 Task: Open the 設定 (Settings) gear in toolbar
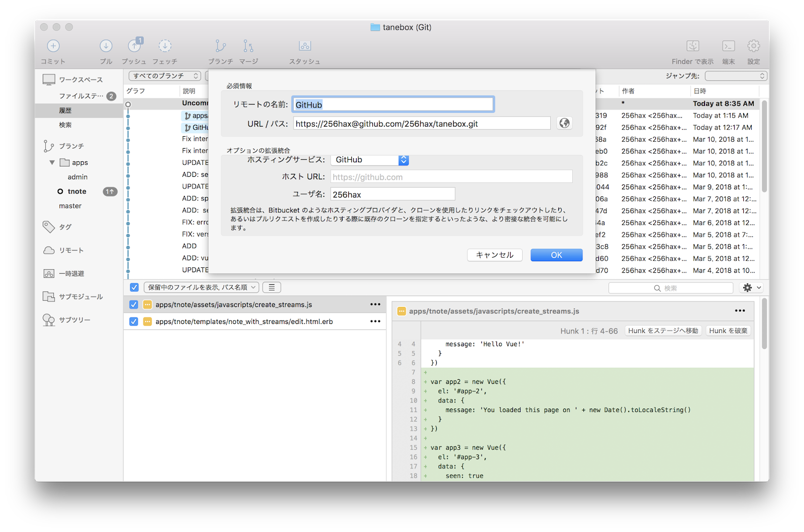pos(753,46)
